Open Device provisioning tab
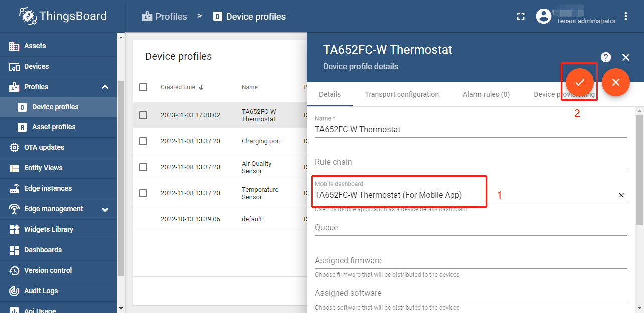Screen dimensions: 644x313 [564, 94]
